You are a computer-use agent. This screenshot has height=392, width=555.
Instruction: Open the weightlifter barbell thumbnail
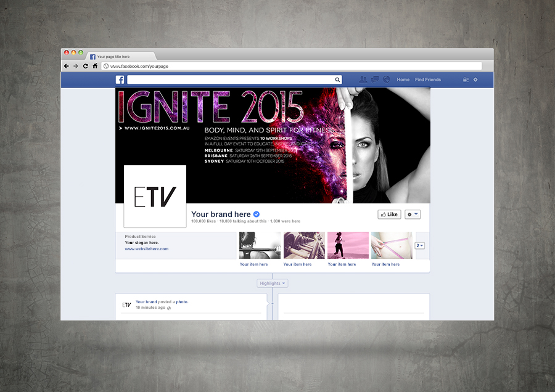pyautogui.click(x=260, y=245)
